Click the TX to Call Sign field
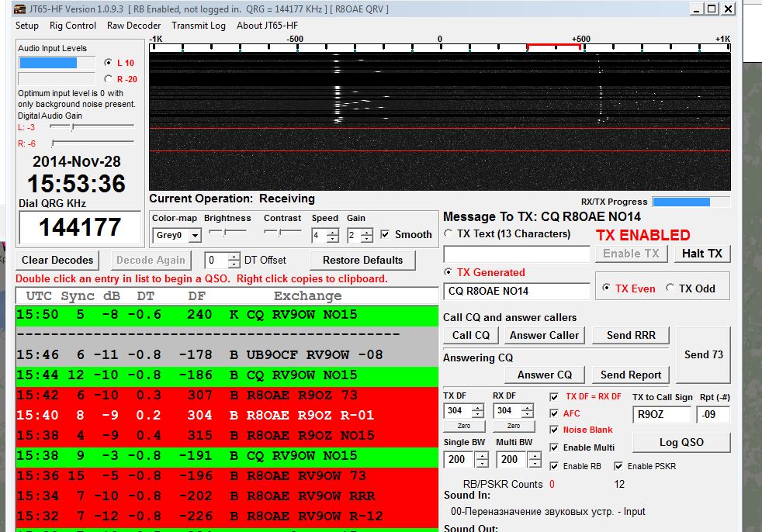The height and width of the screenshot is (532, 762). pos(662,415)
